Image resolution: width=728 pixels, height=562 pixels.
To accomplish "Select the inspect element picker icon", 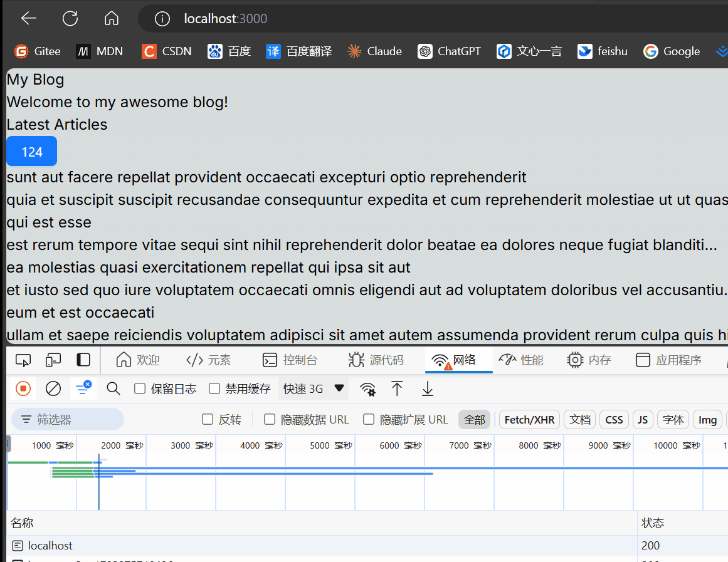I will [23, 360].
